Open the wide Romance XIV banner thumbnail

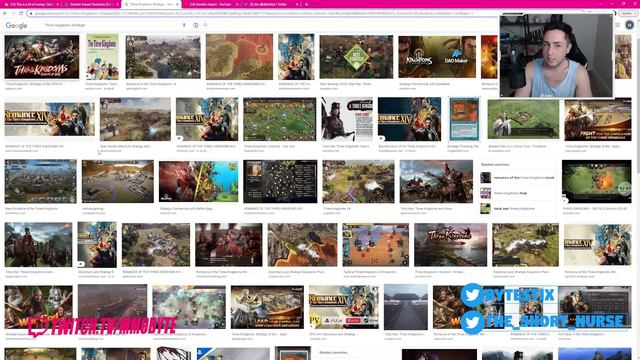coord(49,119)
